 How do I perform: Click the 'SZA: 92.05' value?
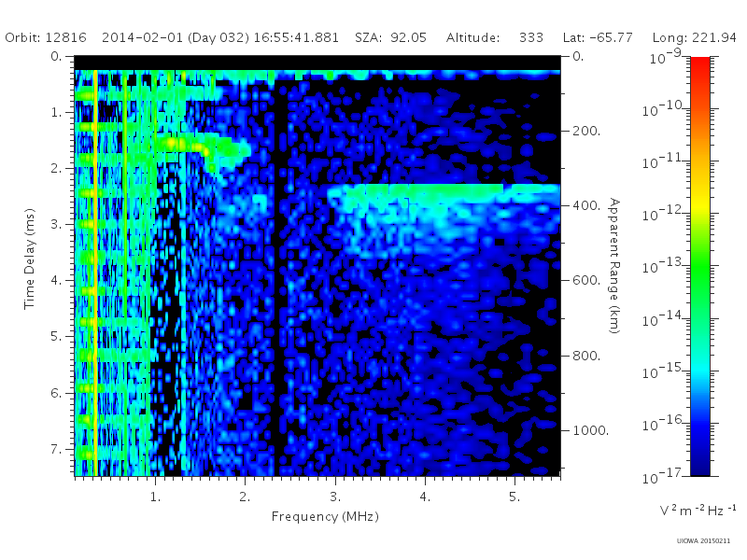390,37
